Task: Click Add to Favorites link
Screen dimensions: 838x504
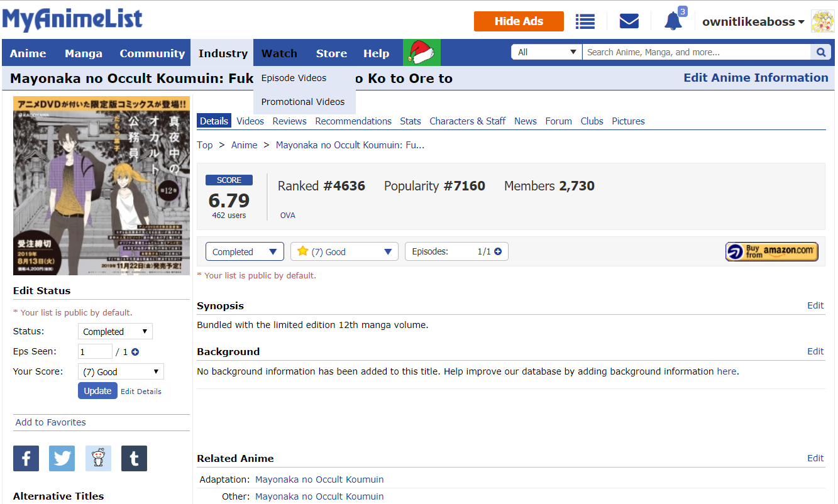Action: pyautogui.click(x=51, y=422)
